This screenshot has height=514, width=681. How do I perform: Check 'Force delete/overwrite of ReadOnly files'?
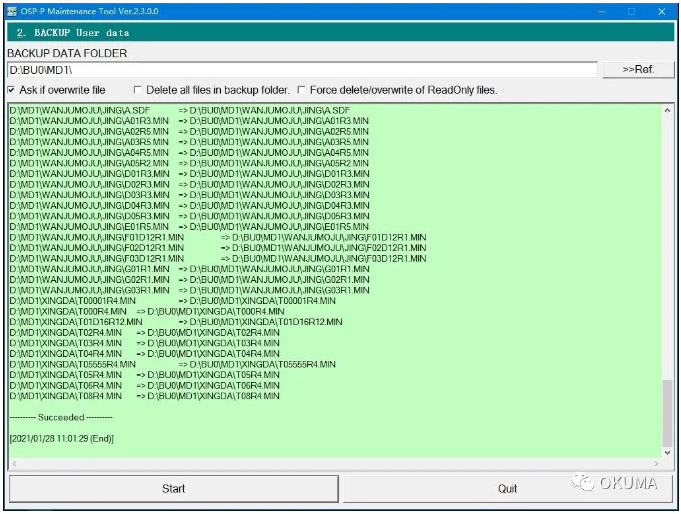tap(301, 90)
